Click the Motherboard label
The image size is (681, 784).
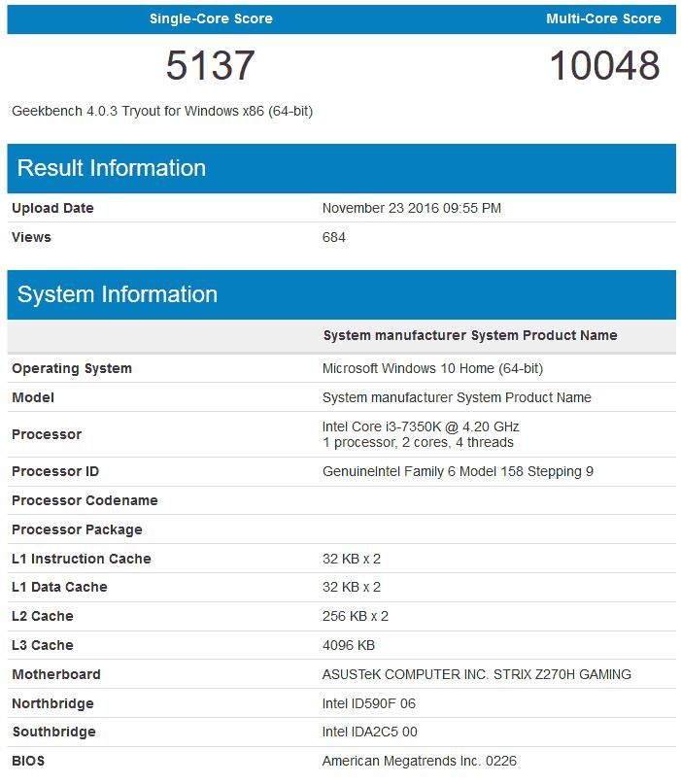[56, 674]
